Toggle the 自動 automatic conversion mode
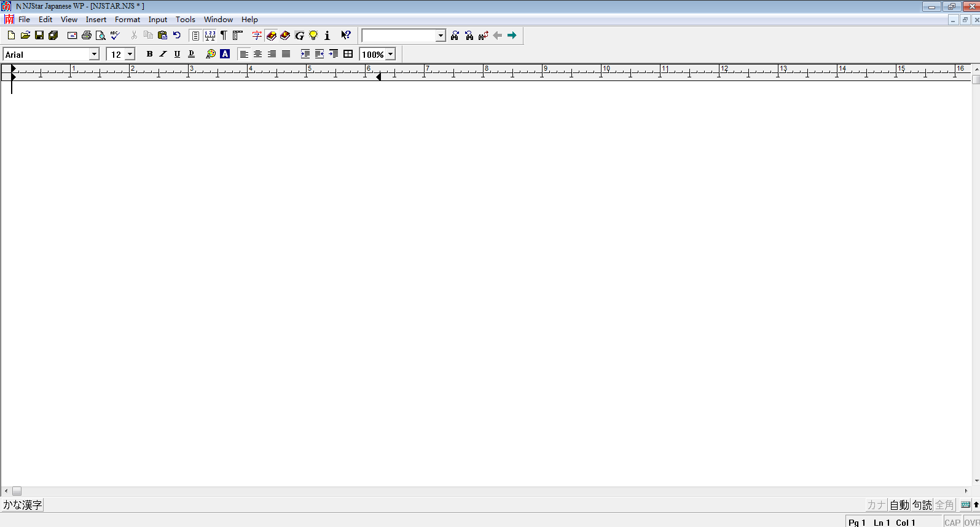The height and width of the screenshot is (527, 980). (899, 505)
